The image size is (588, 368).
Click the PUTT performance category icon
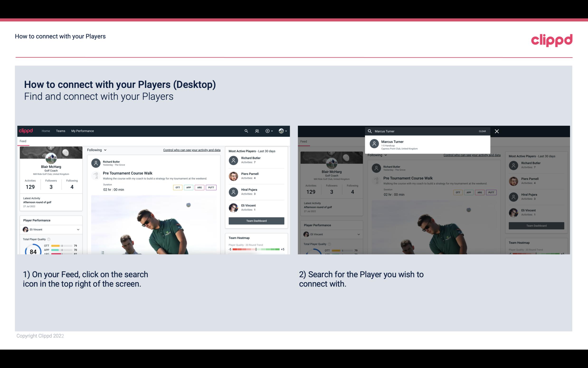[211, 187]
